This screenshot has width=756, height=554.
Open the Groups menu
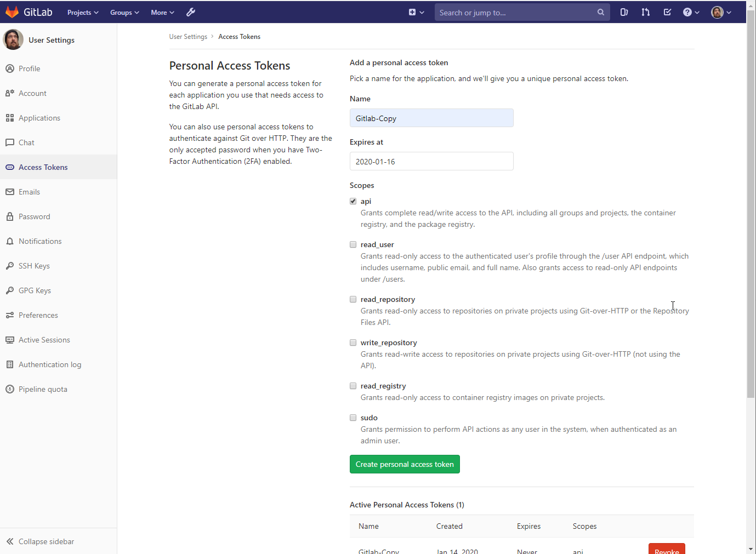click(124, 12)
